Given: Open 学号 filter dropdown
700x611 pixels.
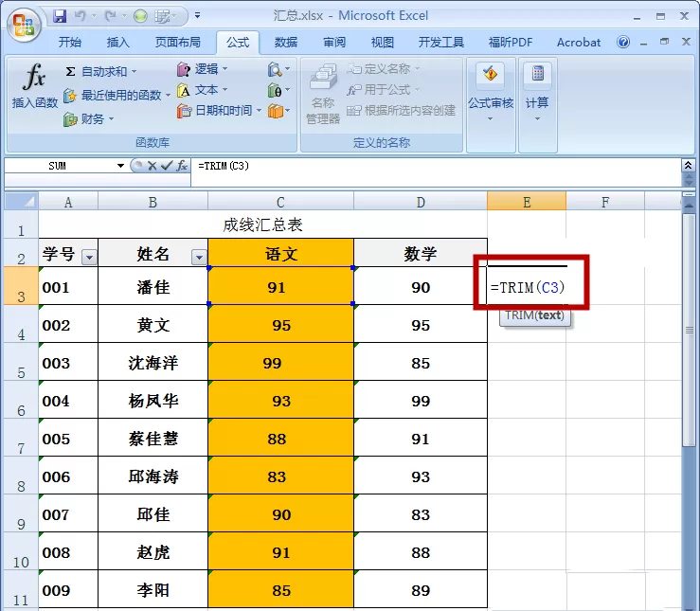Looking at the screenshot, I should (x=89, y=257).
